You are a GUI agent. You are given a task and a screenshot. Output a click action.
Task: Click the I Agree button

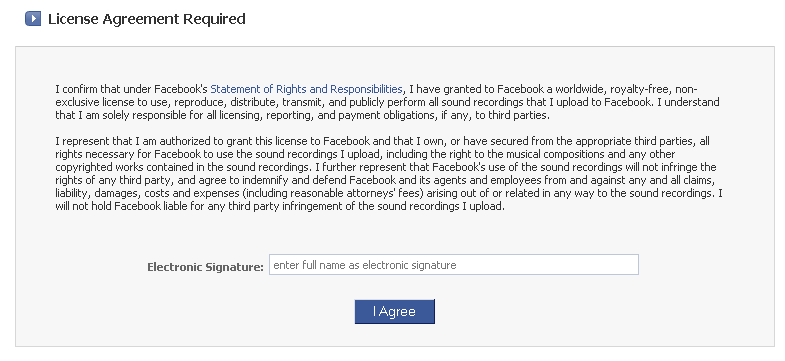tap(395, 311)
